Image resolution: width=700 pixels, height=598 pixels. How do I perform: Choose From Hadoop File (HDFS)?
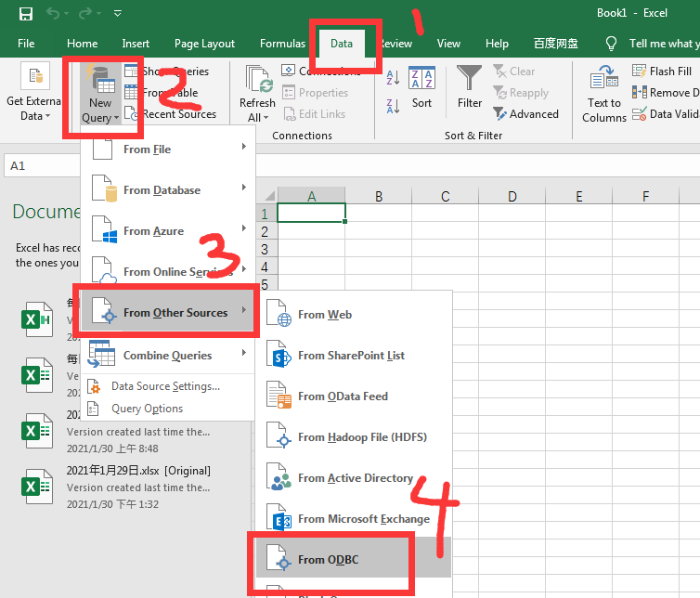pos(354,436)
